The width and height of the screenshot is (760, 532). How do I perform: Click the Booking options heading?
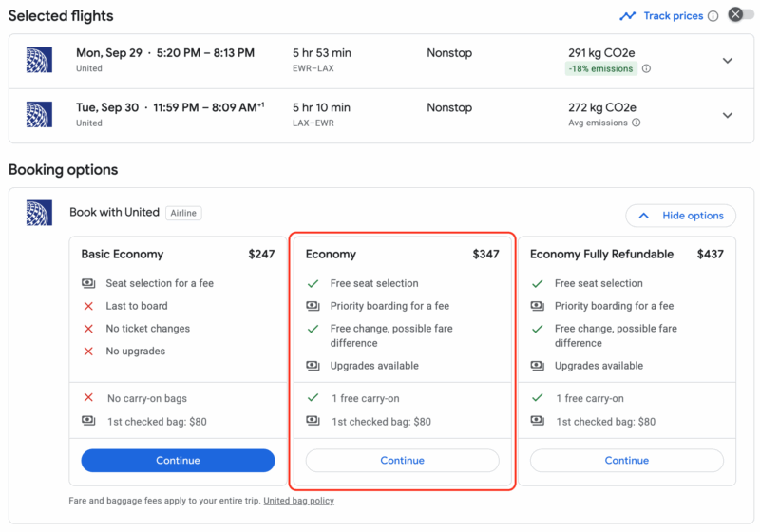[63, 170]
